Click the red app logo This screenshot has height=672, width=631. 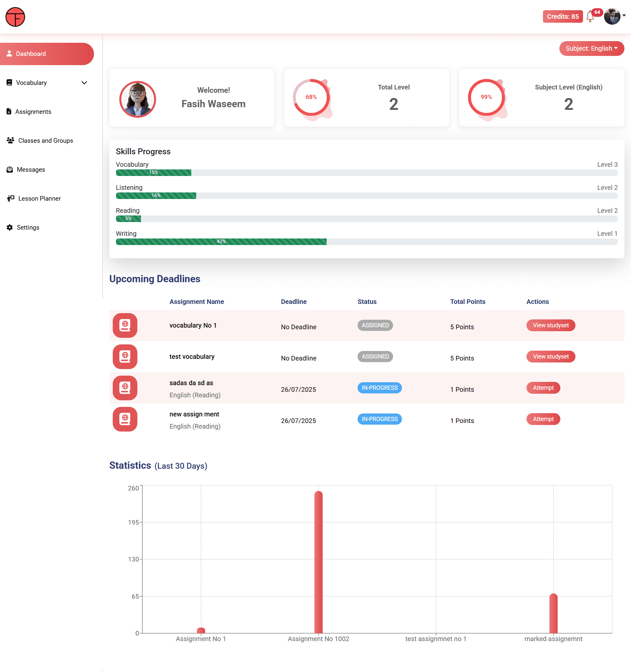pos(15,17)
